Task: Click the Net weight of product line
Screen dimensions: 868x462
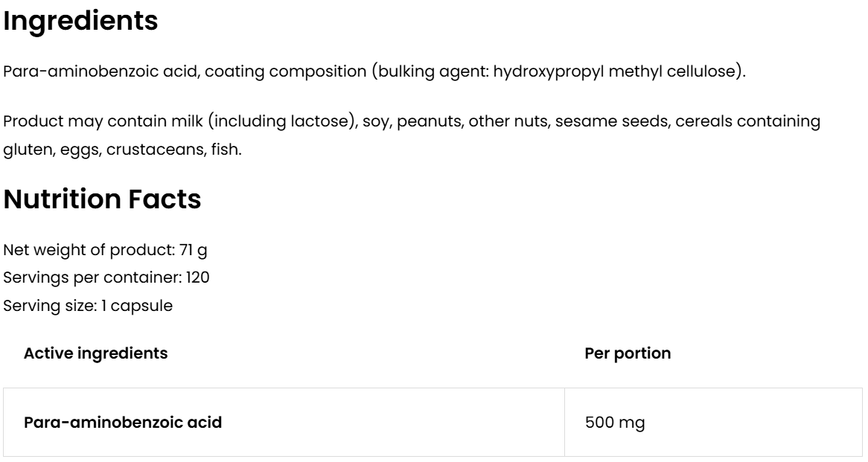Action: [100, 251]
